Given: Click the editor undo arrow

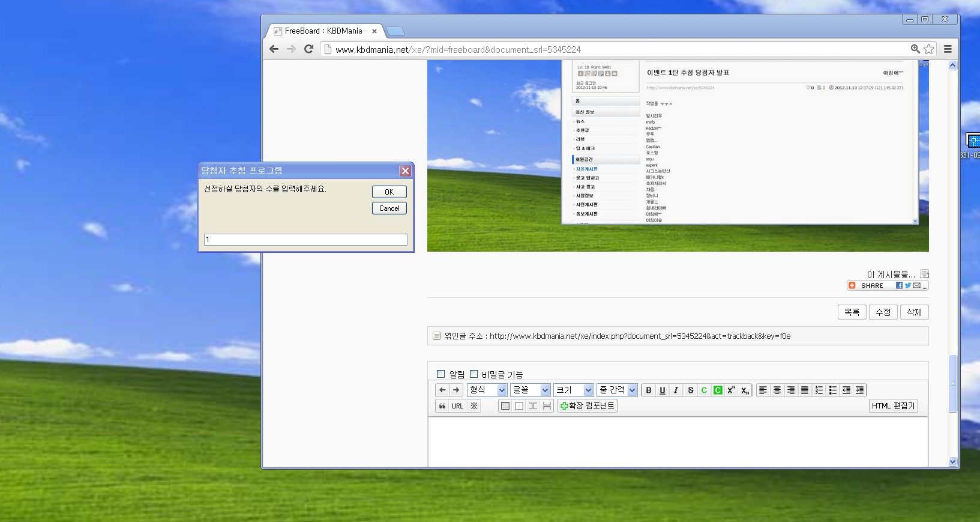Looking at the screenshot, I should (442, 390).
